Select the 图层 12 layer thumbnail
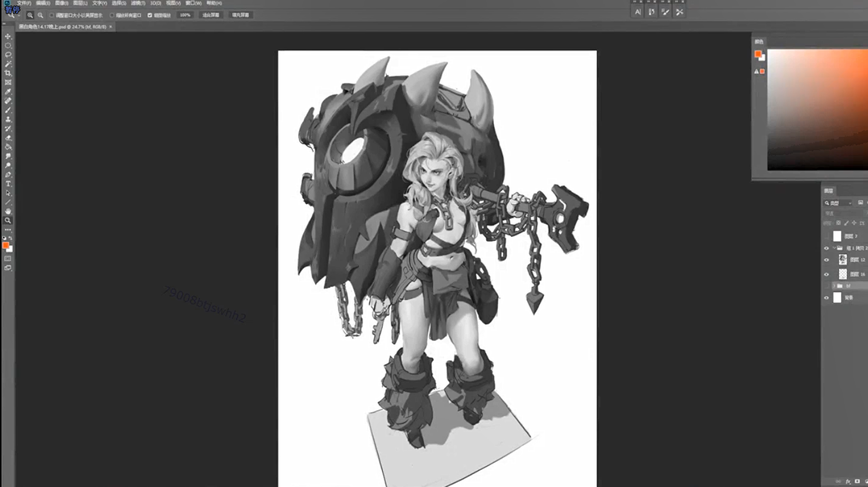The image size is (868, 487). click(x=843, y=260)
